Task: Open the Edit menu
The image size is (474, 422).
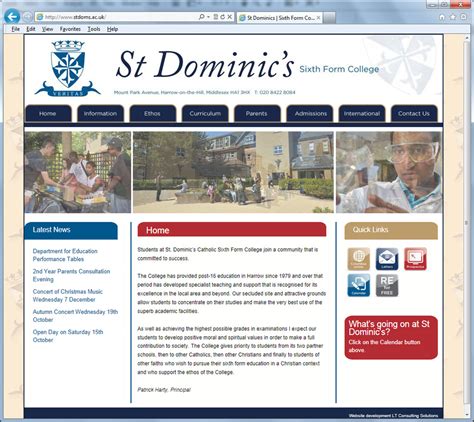Action: (31, 29)
